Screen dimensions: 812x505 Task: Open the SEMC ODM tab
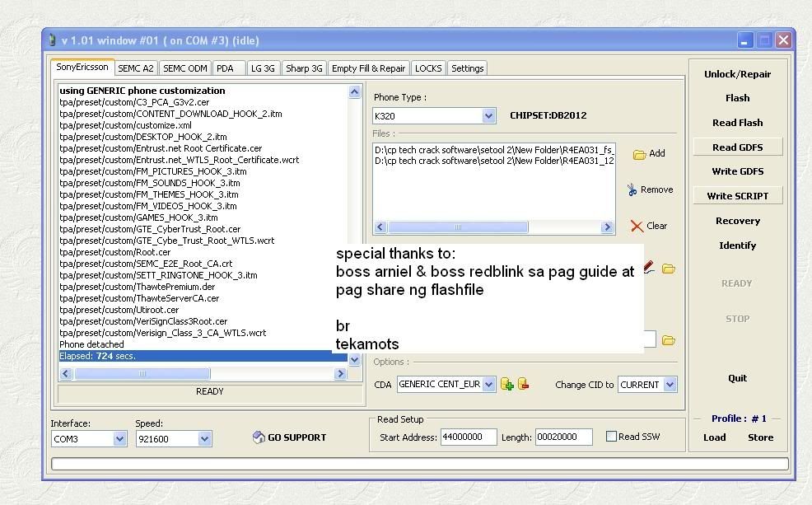pos(184,68)
